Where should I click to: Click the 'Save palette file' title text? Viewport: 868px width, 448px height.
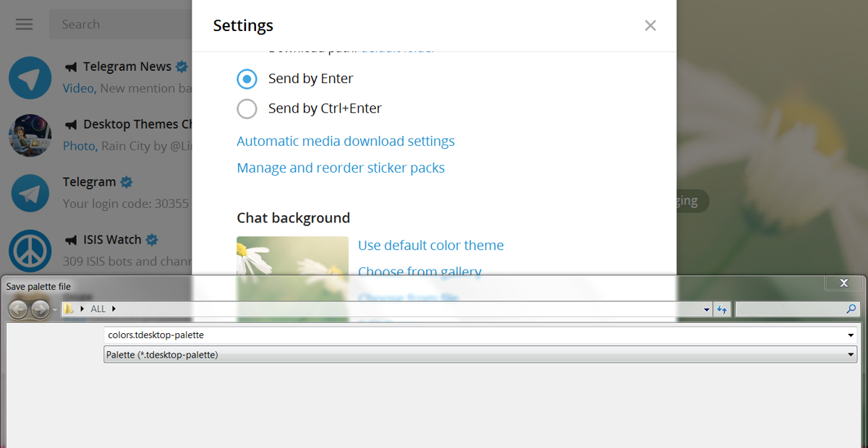tap(38, 287)
